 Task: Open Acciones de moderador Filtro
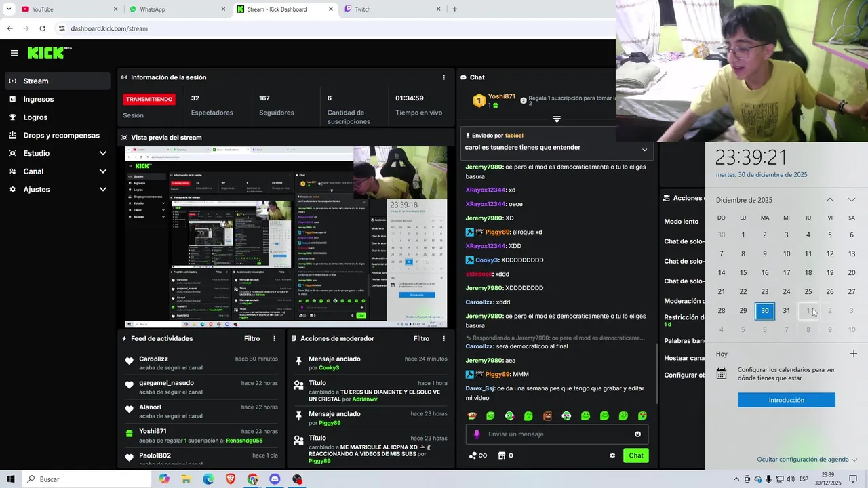coord(421,338)
